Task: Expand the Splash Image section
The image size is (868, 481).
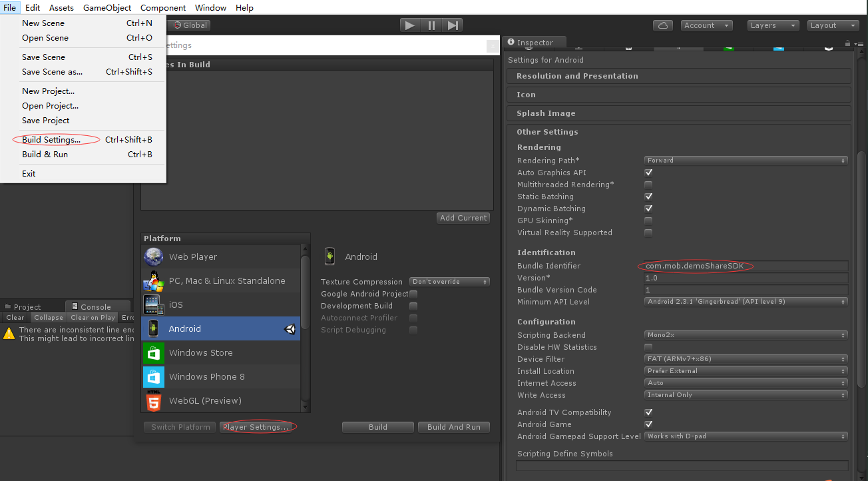Action: 679,113
